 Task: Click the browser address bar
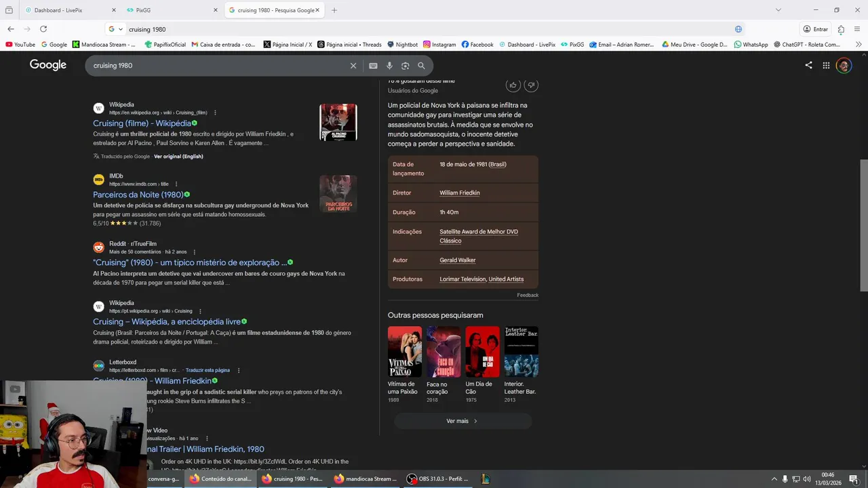[427, 29]
